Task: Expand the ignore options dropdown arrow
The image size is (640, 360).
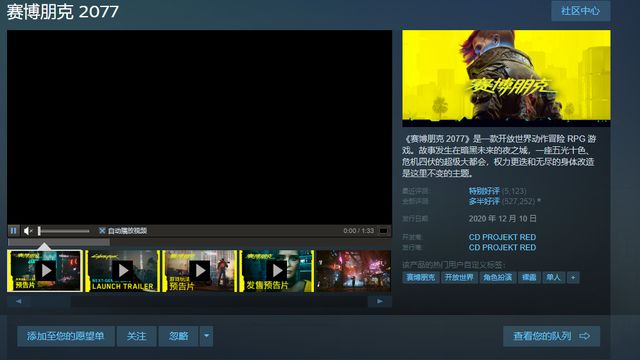Action: pyautogui.click(x=207, y=336)
